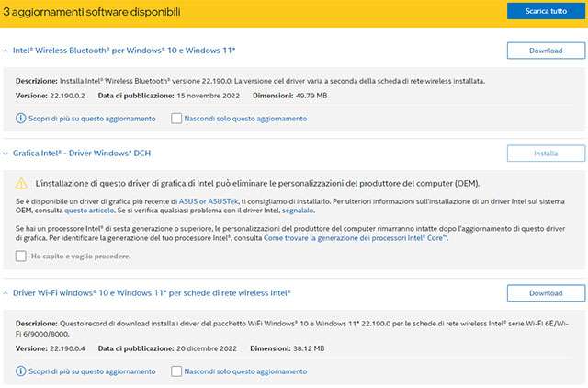
Task: Download the Wi-Fi driver update
Action: click(x=546, y=293)
